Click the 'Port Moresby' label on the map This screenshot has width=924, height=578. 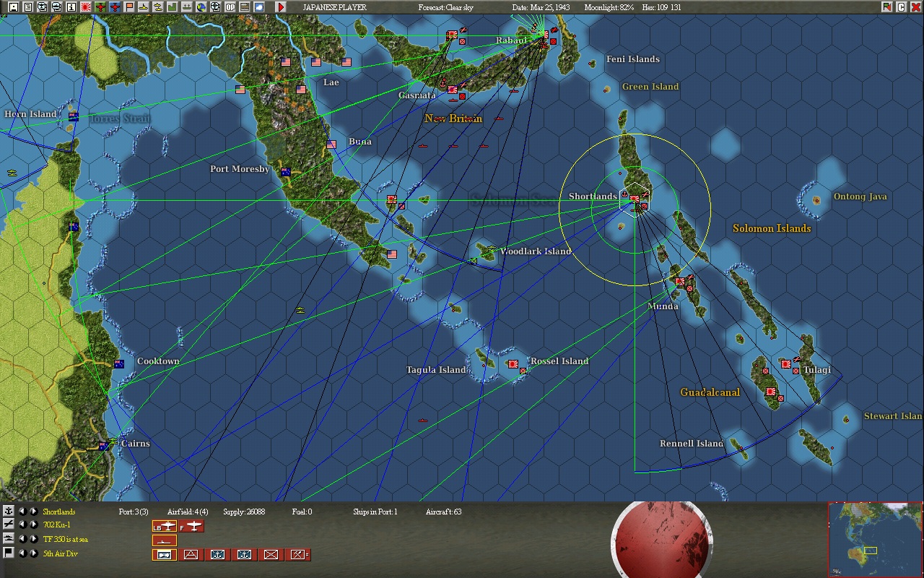[x=240, y=169]
